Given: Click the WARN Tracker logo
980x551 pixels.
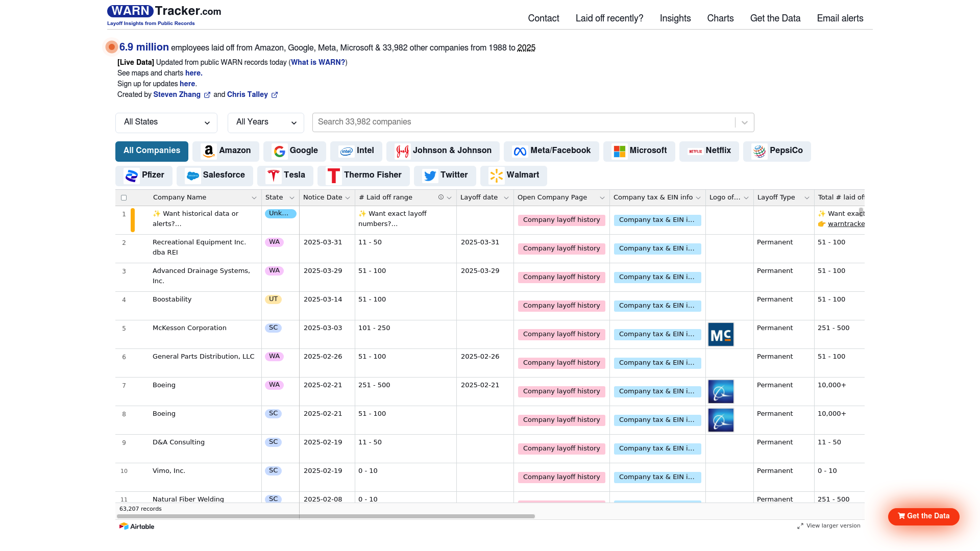Looking at the screenshot, I should tap(164, 15).
